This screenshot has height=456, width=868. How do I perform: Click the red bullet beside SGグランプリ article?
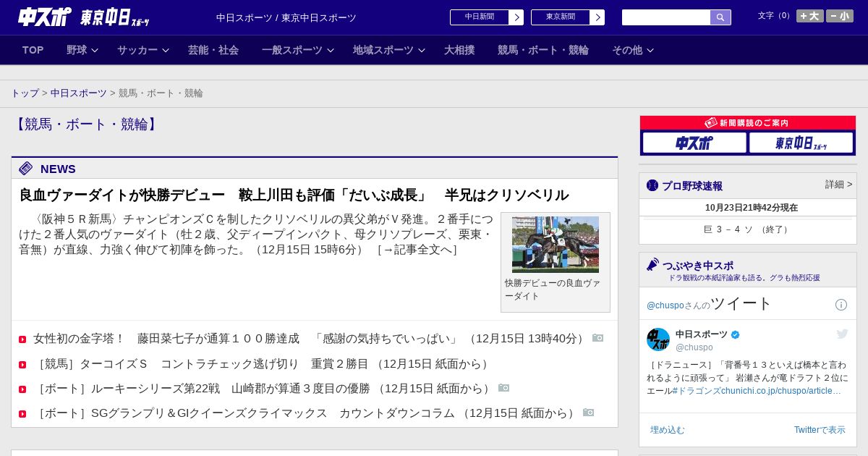pyautogui.click(x=22, y=414)
